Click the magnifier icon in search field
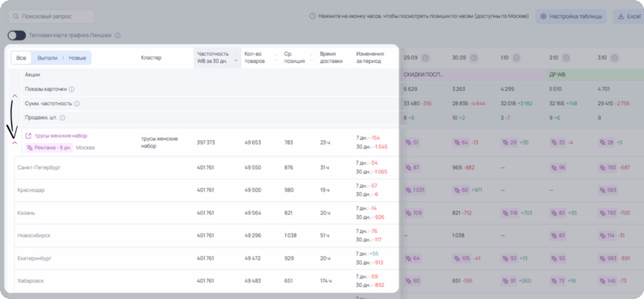 (16, 16)
